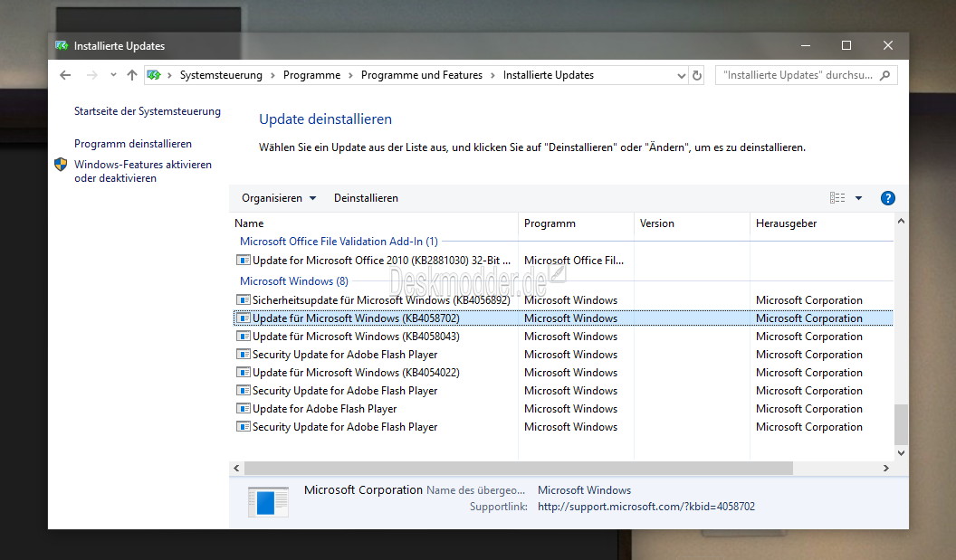Image resolution: width=956 pixels, height=560 pixels.
Task: Click Microsoft Corporation in the KB4056892 row
Action: pos(809,299)
